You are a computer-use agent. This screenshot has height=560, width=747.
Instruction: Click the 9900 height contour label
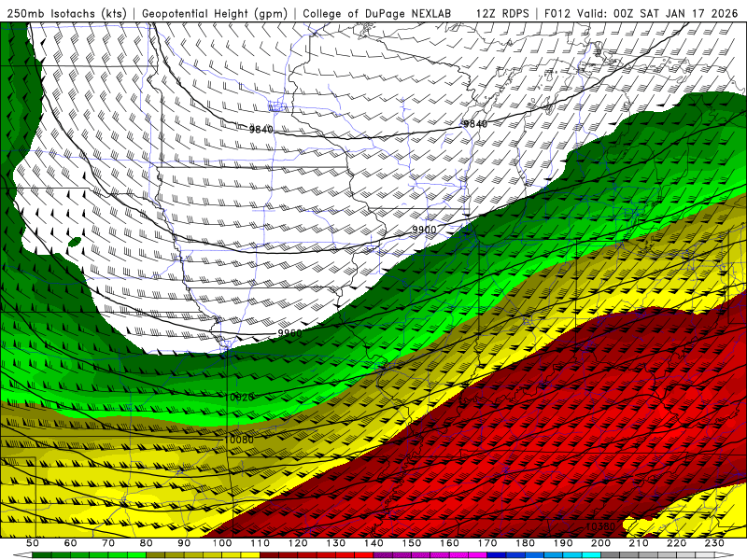point(424,230)
